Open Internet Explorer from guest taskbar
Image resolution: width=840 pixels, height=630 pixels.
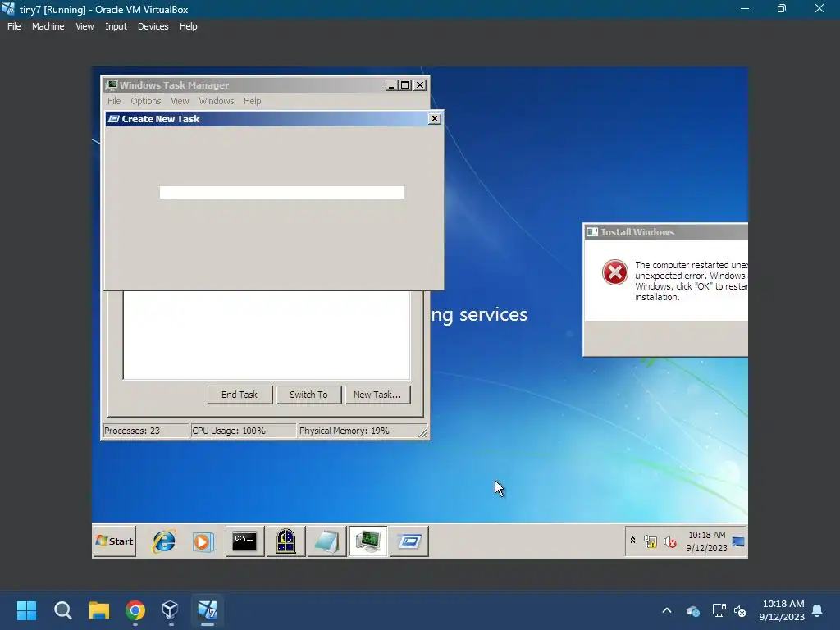pos(164,541)
